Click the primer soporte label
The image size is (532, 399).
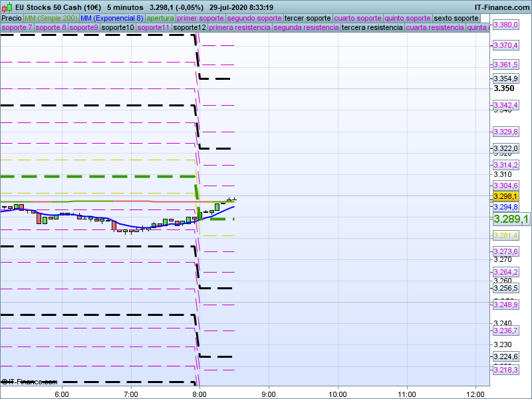pyautogui.click(x=201, y=18)
